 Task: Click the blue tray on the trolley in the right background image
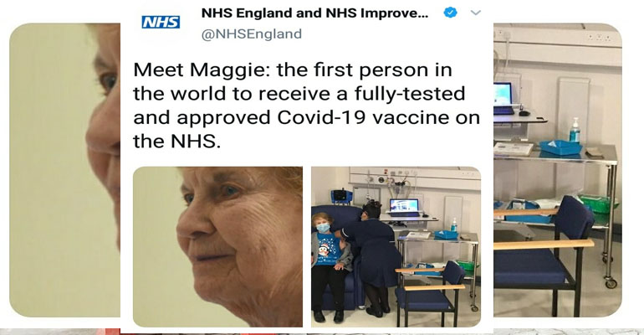tap(560, 147)
